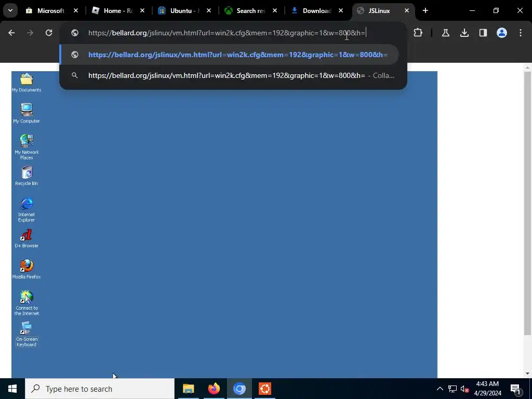The height and width of the screenshot is (399, 532).
Task: Open the Windows Start menu
Action: (x=12, y=389)
